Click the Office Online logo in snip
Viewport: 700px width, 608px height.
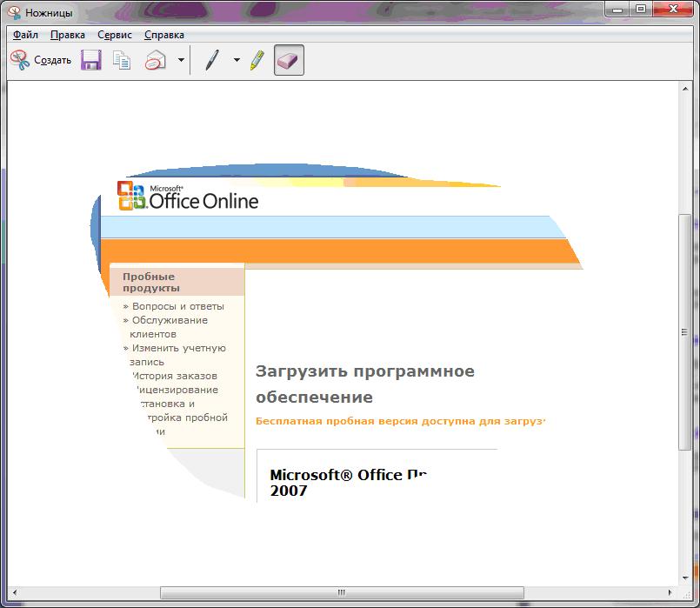pyautogui.click(x=188, y=197)
